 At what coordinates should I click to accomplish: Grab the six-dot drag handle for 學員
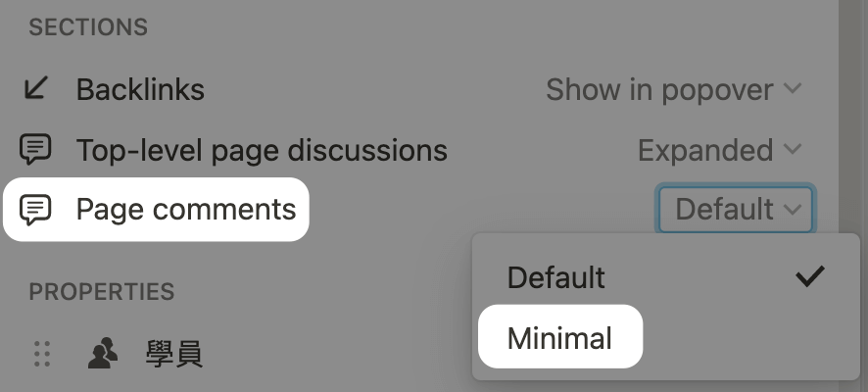(x=42, y=353)
